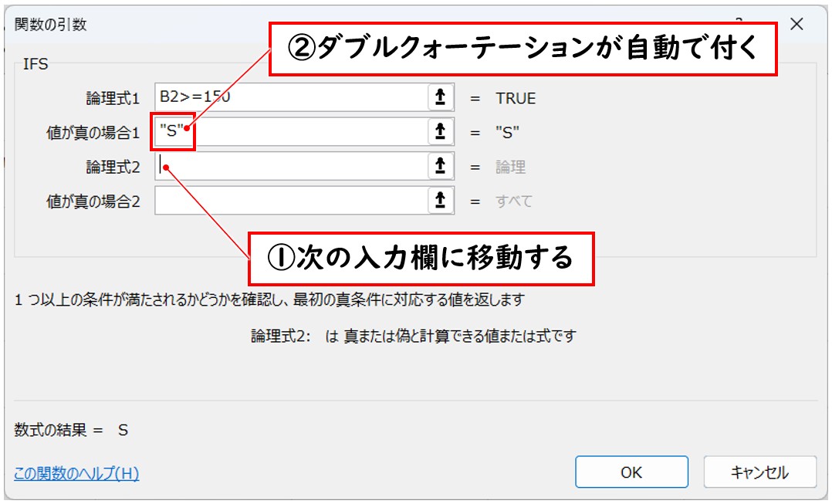Collapse dialog via 論理式1 range selector icon
This screenshot has width=832, height=504.
point(441,97)
